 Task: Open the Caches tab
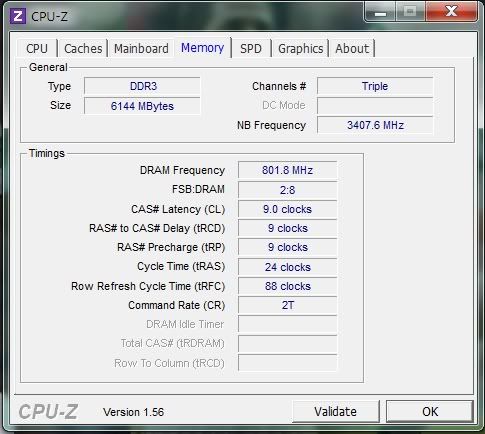tap(83, 49)
